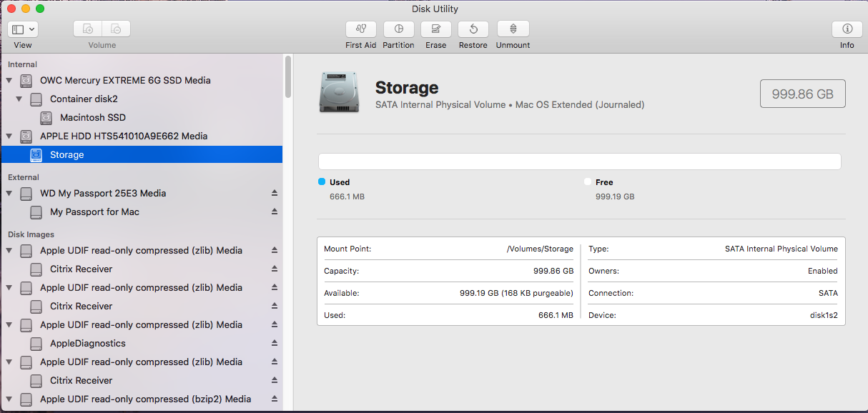
Task: Click the Add Volume toolbar icon
Action: click(x=88, y=29)
